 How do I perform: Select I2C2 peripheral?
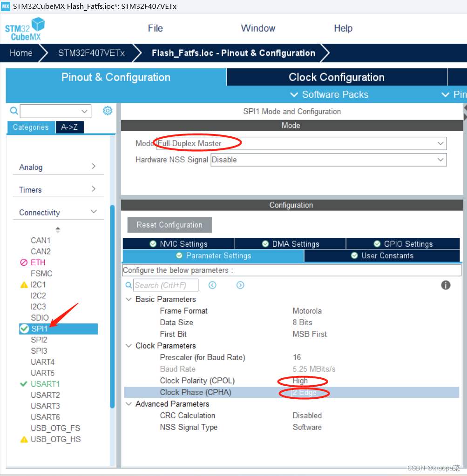click(x=38, y=295)
